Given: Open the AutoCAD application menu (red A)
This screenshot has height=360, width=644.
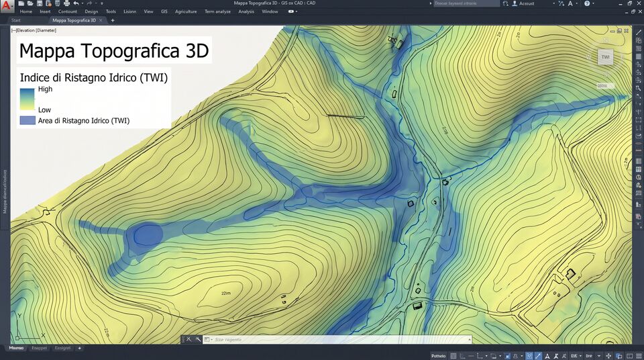Looking at the screenshot, I should pos(7,6).
